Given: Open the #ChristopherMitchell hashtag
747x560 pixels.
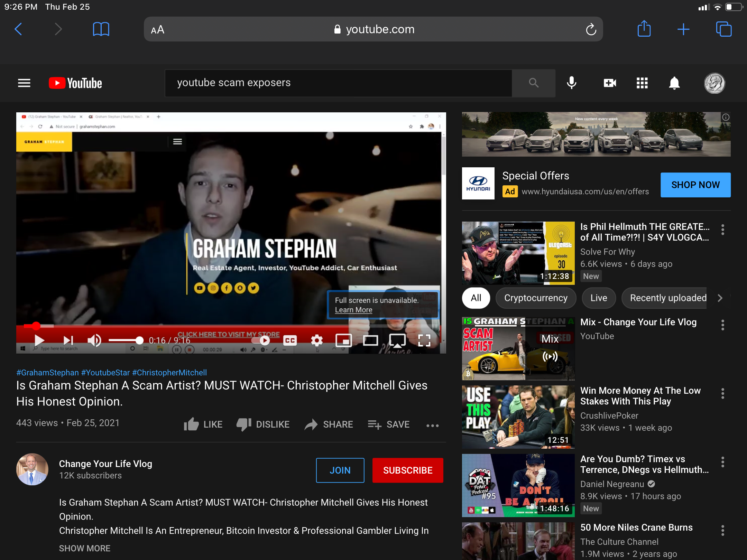Looking at the screenshot, I should point(169,372).
